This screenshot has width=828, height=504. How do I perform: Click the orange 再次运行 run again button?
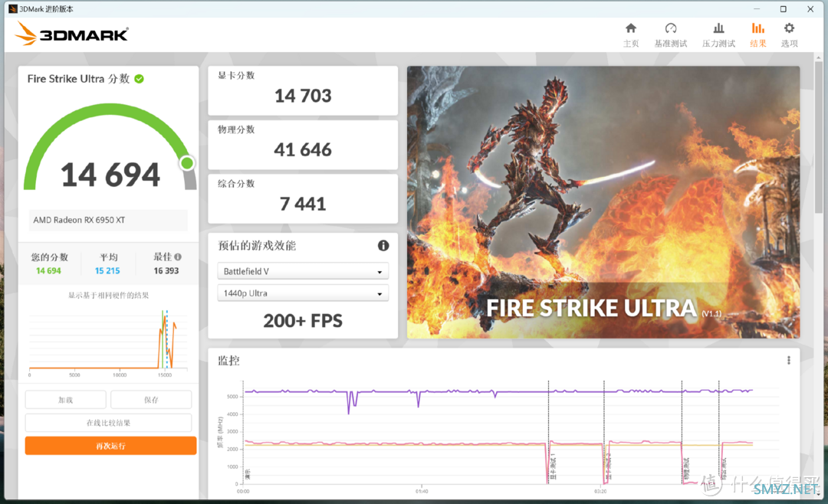coord(111,446)
